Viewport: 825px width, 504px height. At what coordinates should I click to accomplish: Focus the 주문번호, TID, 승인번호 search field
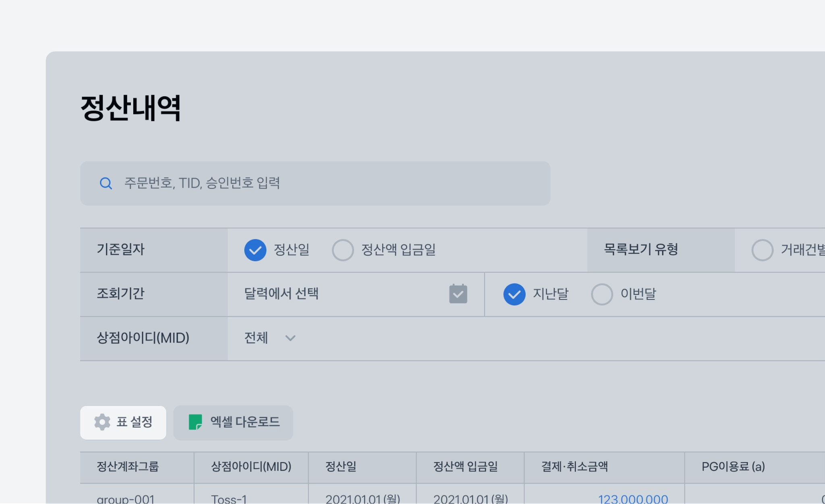coord(315,184)
